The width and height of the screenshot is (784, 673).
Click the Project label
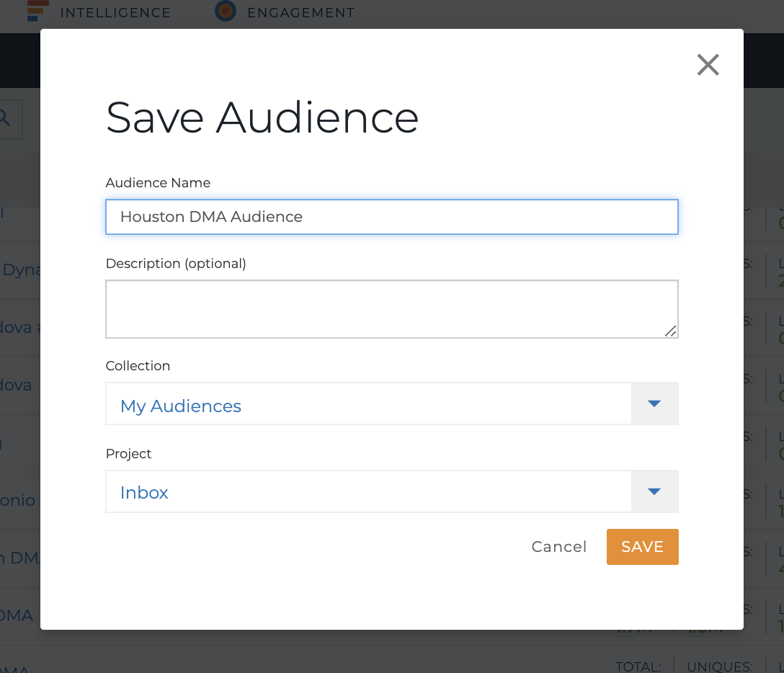[128, 454]
